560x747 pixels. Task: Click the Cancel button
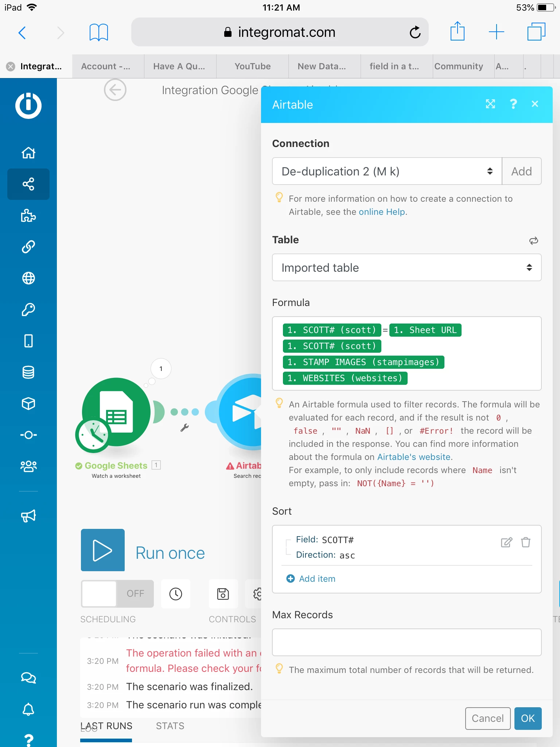pos(487,718)
